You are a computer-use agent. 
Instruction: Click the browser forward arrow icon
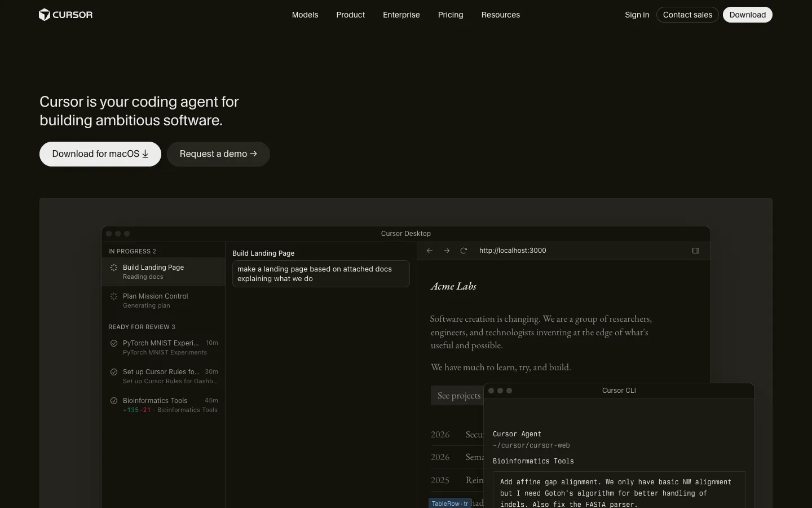(447, 251)
